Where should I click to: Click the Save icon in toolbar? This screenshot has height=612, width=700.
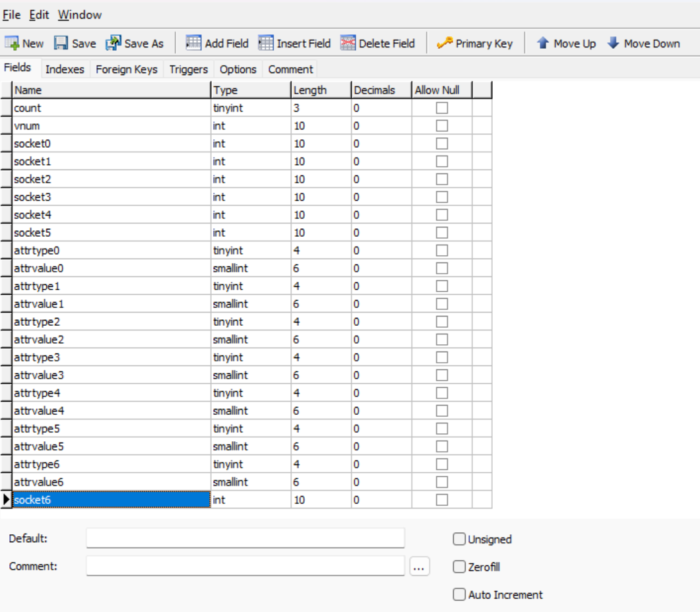[61, 44]
